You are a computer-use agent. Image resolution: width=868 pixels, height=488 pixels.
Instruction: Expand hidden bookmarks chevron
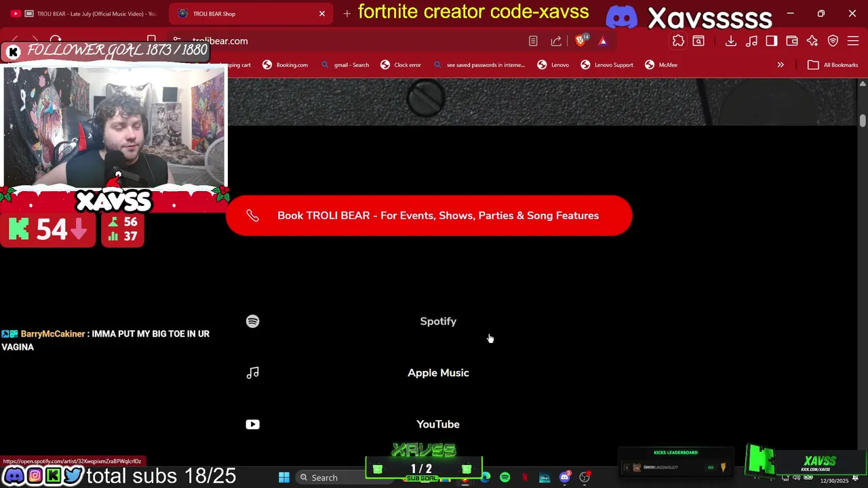[x=781, y=65]
